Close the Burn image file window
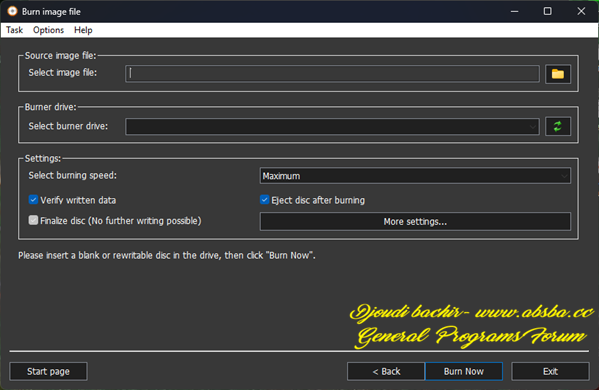The width and height of the screenshot is (599, 390). click(x=581, y=11)
